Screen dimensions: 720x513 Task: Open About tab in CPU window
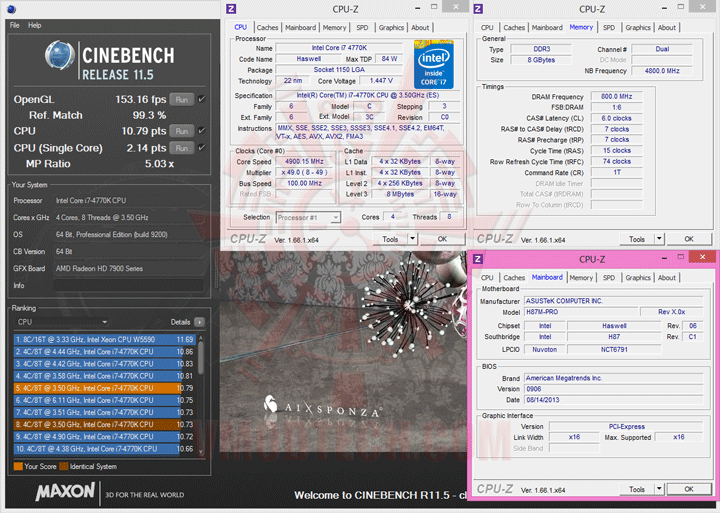420,28
